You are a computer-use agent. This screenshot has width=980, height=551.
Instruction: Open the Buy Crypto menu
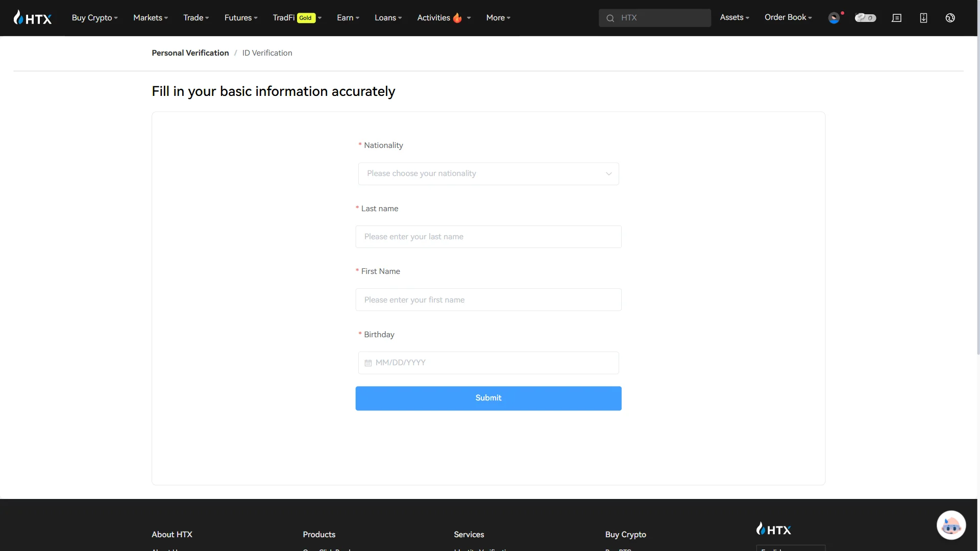(94, 18)
